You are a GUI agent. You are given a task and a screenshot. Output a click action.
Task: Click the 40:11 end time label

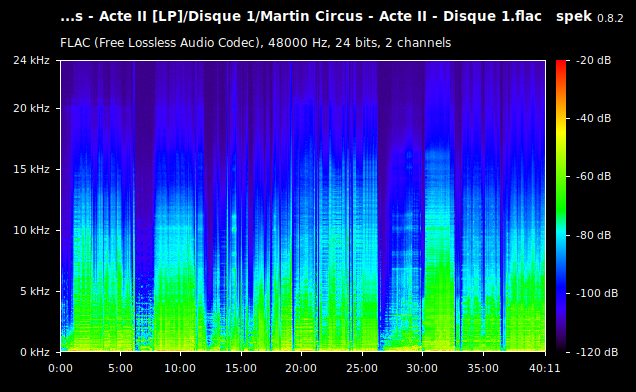(545, 368)
